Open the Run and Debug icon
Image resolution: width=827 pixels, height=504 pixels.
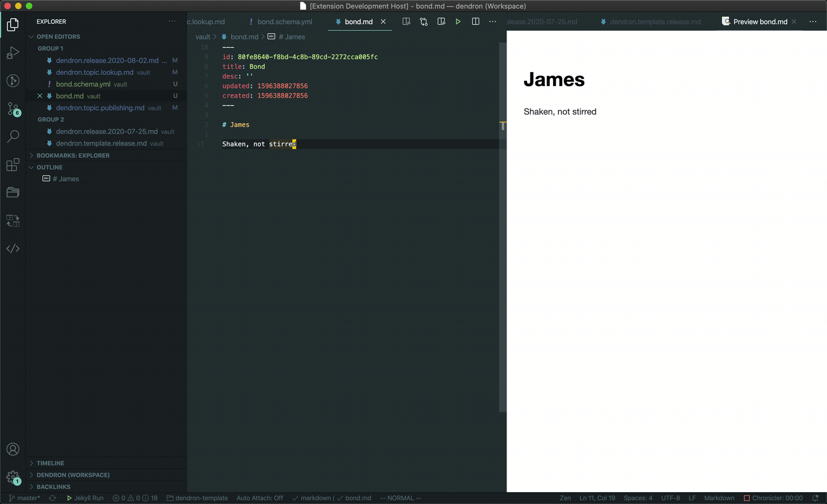[13, 53]
